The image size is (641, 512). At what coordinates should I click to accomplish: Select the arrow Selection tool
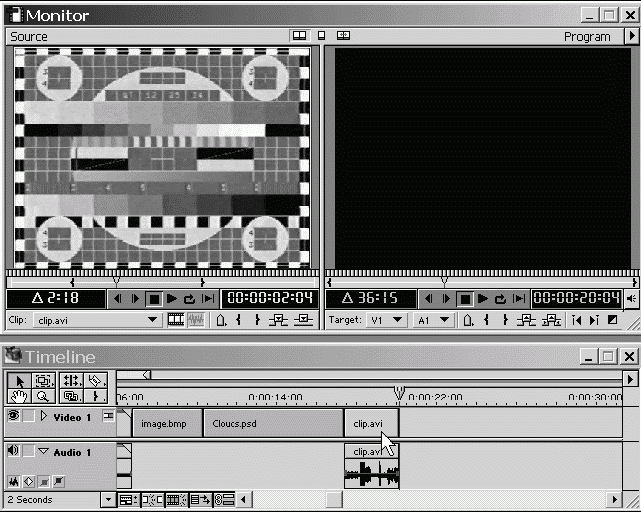(x=18, y=381)
